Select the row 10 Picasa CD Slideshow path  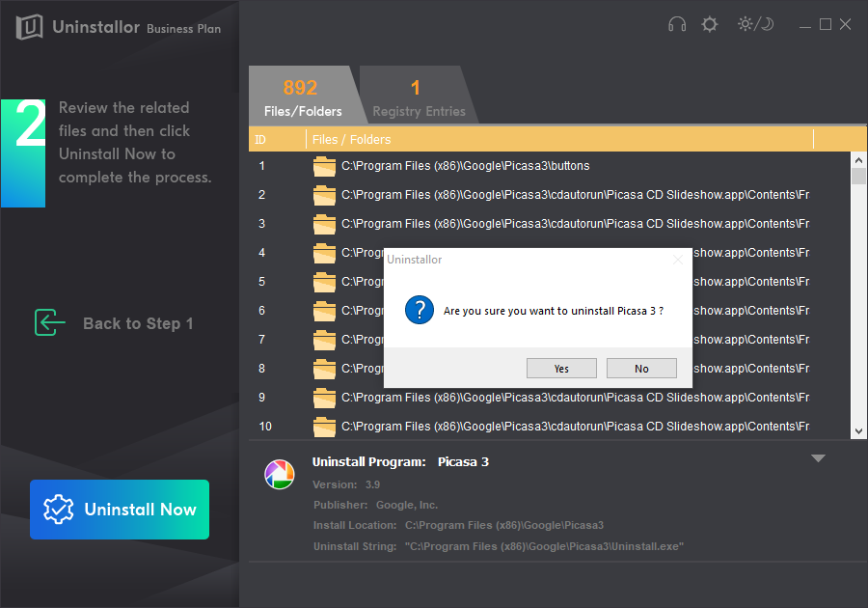[x=575, y=426]
